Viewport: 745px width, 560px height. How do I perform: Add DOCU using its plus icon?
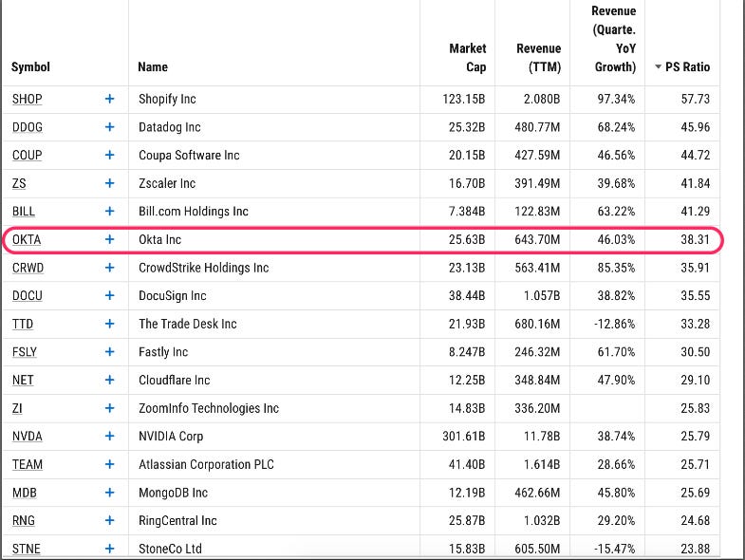coord(110,296)
